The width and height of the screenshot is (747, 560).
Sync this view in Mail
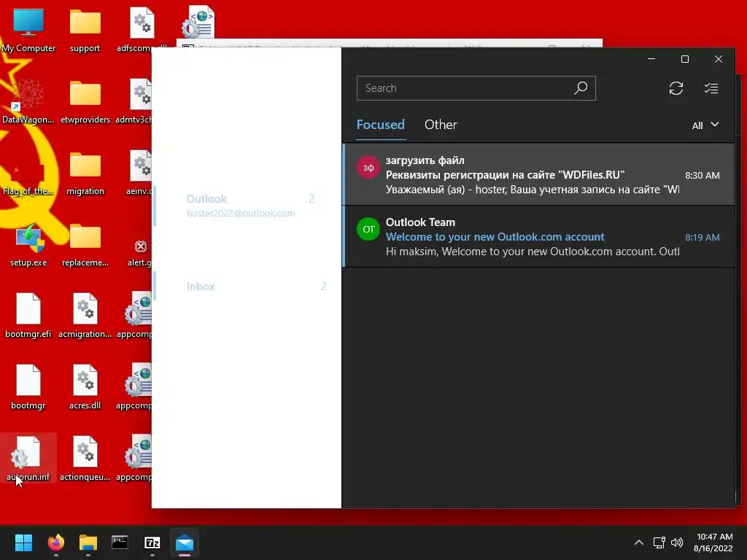tap(676, 88)
